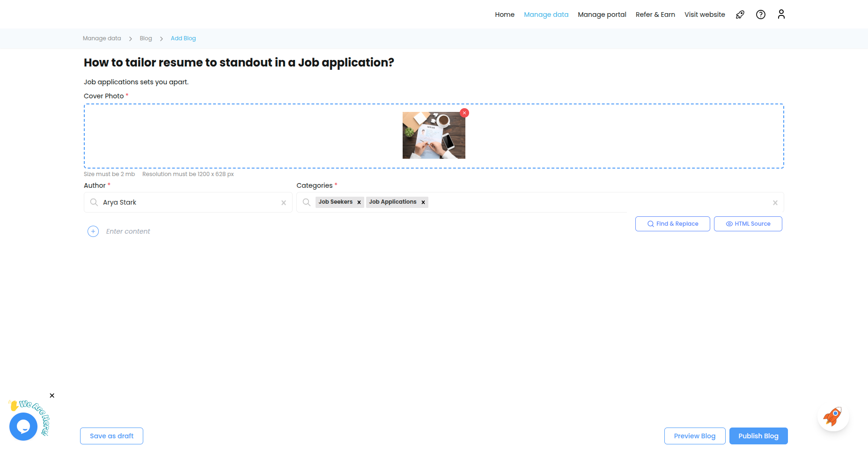Open Refer & Earn menu item
868x450 pixels.
655,15
